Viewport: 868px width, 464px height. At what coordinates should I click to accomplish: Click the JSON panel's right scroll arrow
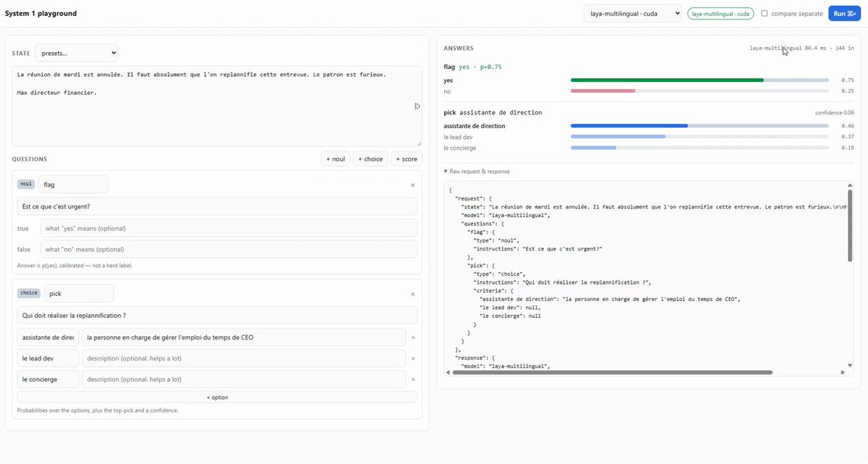pos(843,373)
